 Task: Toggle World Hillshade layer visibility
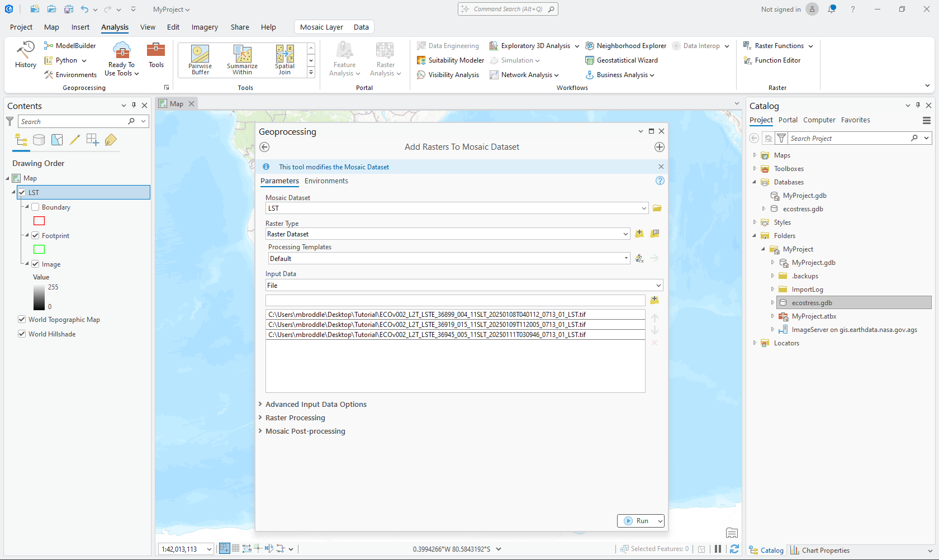(x=22, y=334)
